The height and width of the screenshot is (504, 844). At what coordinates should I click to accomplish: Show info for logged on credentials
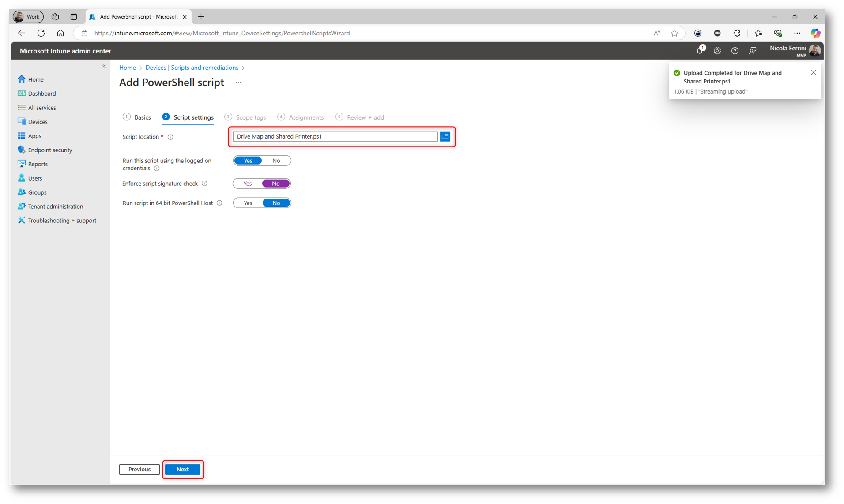[x=157, y=169]
